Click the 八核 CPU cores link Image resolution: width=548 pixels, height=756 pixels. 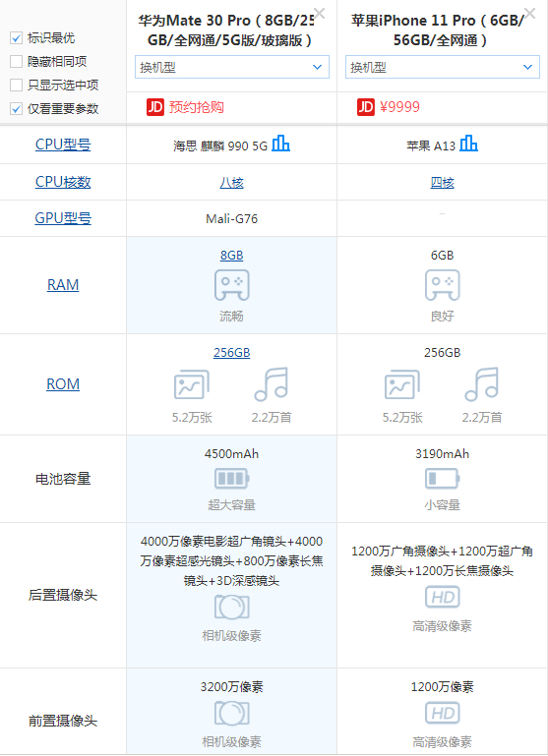click(x=231, y=183)
